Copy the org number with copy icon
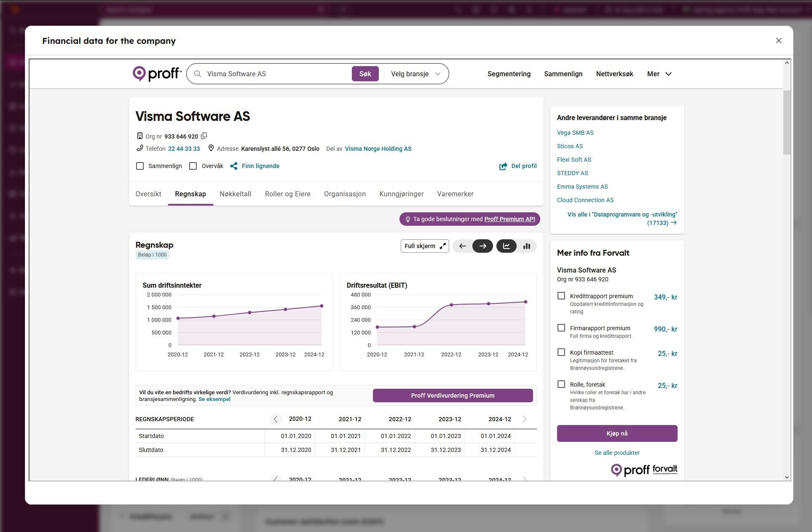The height and width of the screenshot is (532, 812). point(204,136)
